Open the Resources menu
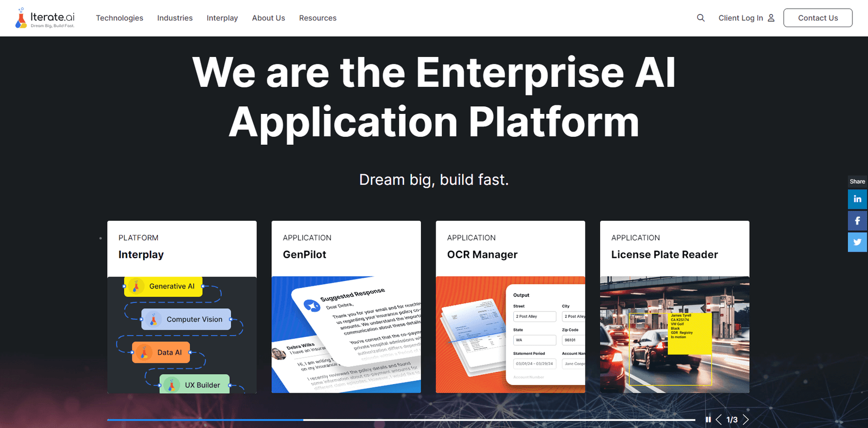The width and height of the screenshot is (868, 428). coord(318,18)
